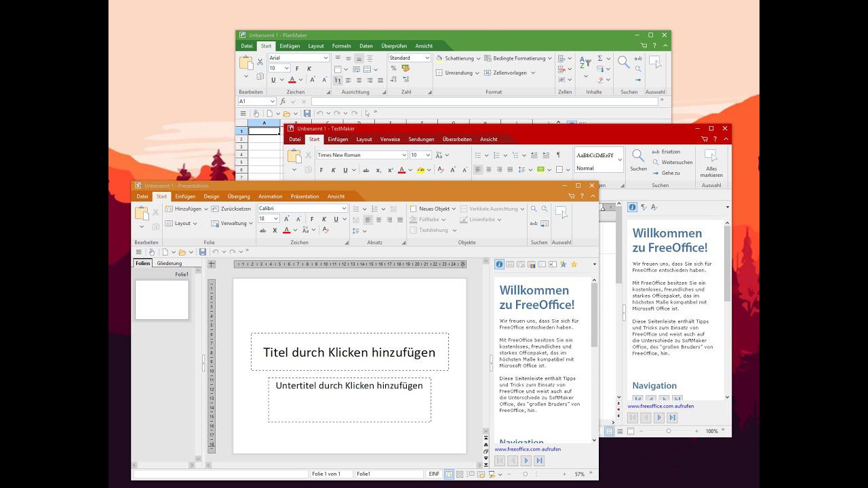
Task: Click Bold F button in Presentations ribbon
Action: tap(312, 219)
